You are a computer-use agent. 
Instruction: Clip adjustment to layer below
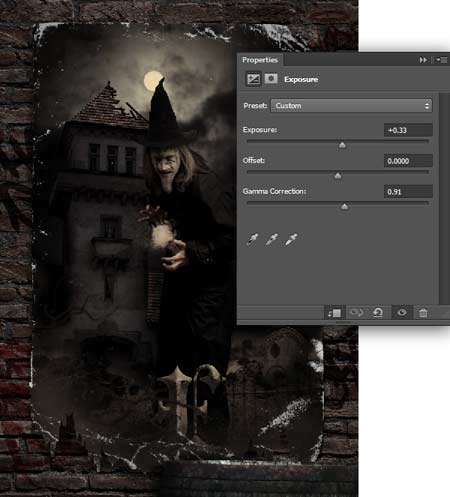[334, 313]
